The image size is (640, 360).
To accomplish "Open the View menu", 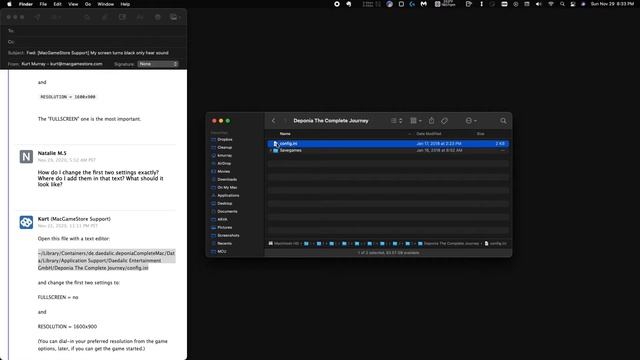I will (73, 4).
